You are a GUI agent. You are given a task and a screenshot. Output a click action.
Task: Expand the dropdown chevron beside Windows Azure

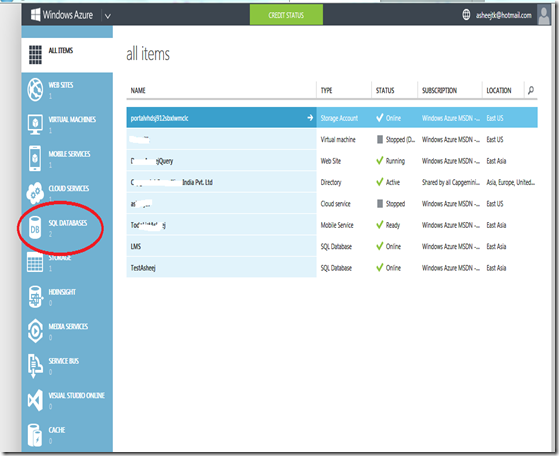[x=108, y=16]
